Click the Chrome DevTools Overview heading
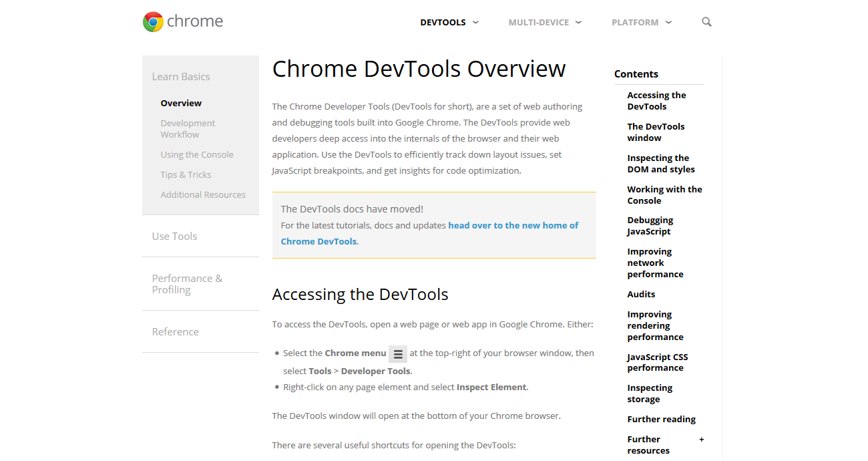Screen dimensions: 868x461 (x=419, y=69)
